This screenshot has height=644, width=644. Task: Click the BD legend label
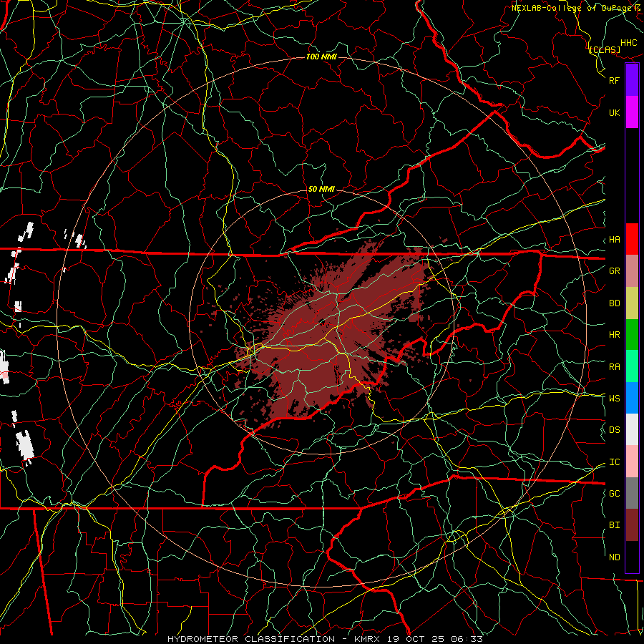point(614,303)
